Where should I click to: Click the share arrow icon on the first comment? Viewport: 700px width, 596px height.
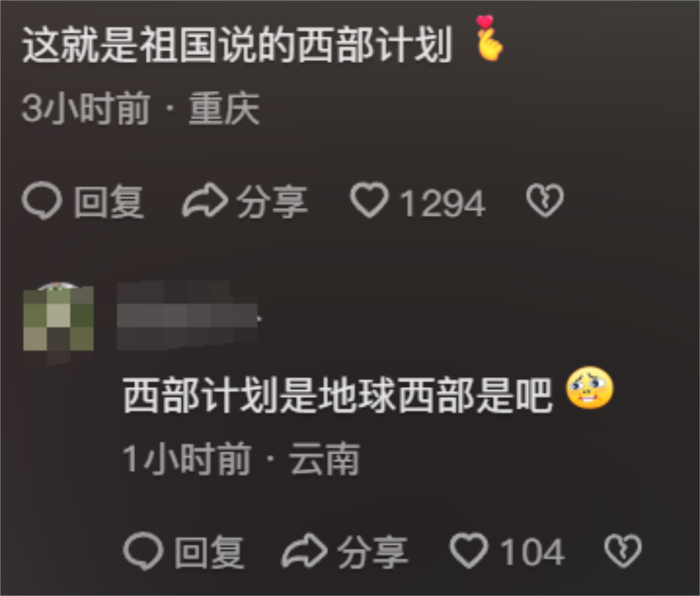point(205,201)
